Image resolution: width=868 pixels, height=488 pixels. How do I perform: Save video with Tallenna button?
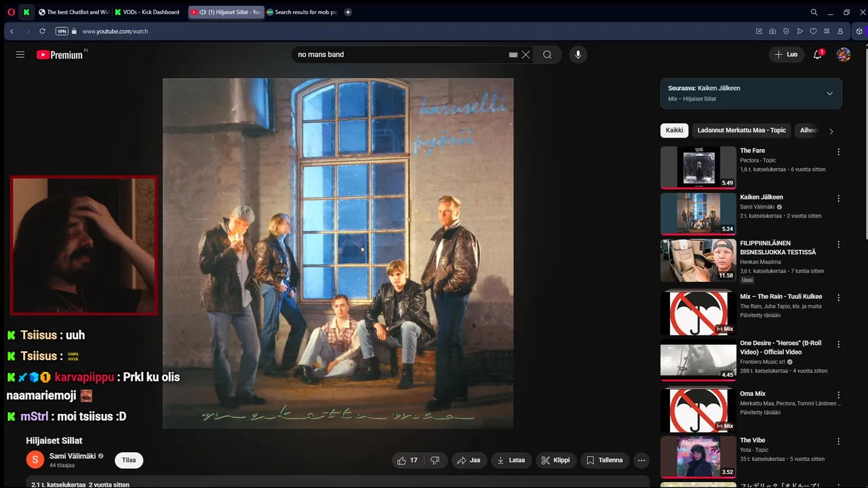[x=604, y=460]
